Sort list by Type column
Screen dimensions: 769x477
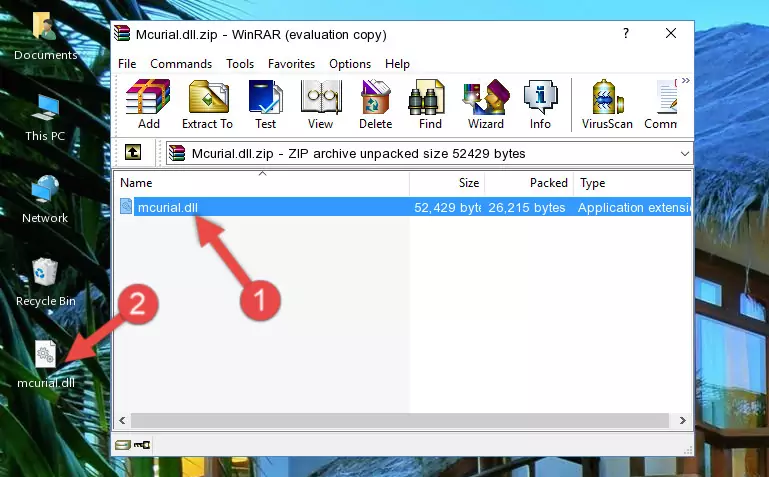click(x=632, y=183)
